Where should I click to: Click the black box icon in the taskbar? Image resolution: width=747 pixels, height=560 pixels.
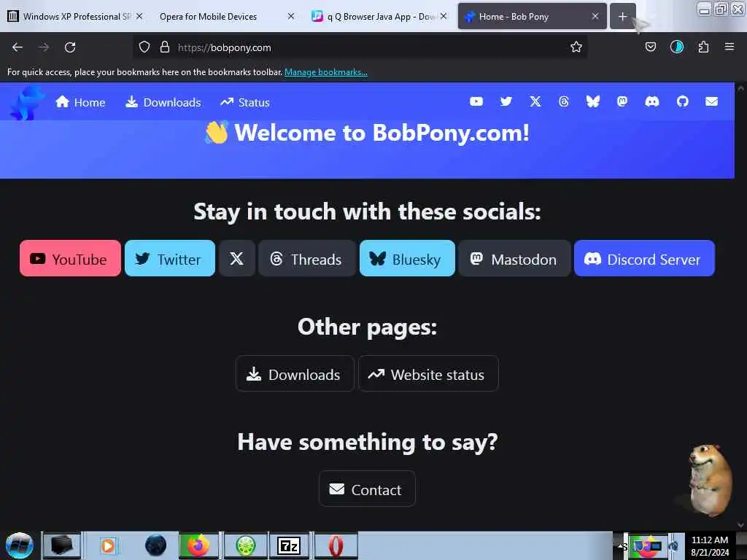coord(61,545)
